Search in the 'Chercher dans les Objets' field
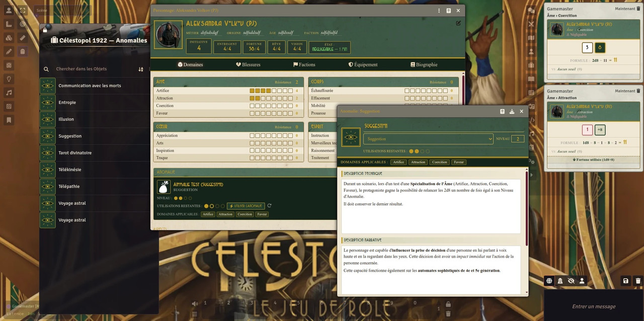 (93, 69)
